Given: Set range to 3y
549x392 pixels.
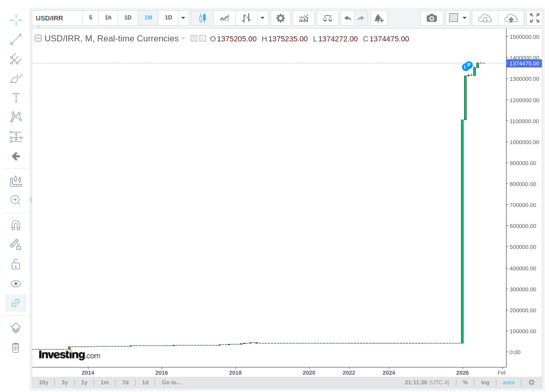Looking at the screenshot, I should point(65,382).
